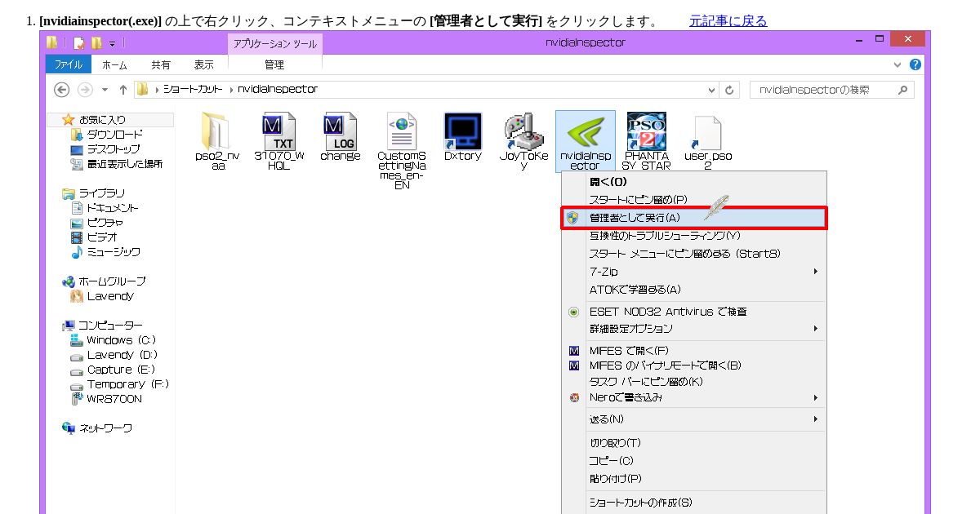Image resolution: width=980 pixels, height=514 pixels.
Task: Open ピクチャ library
Action: coord(105,223)
